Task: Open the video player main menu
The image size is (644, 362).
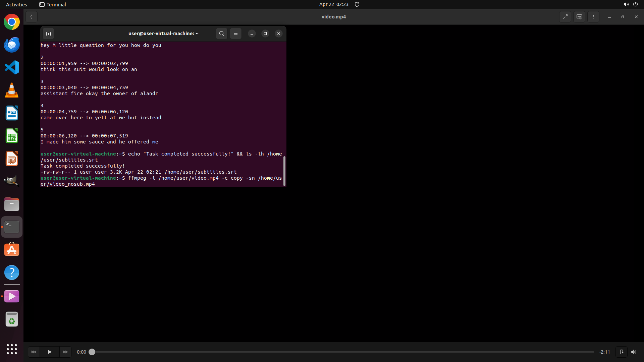Action: pos(593,17)
